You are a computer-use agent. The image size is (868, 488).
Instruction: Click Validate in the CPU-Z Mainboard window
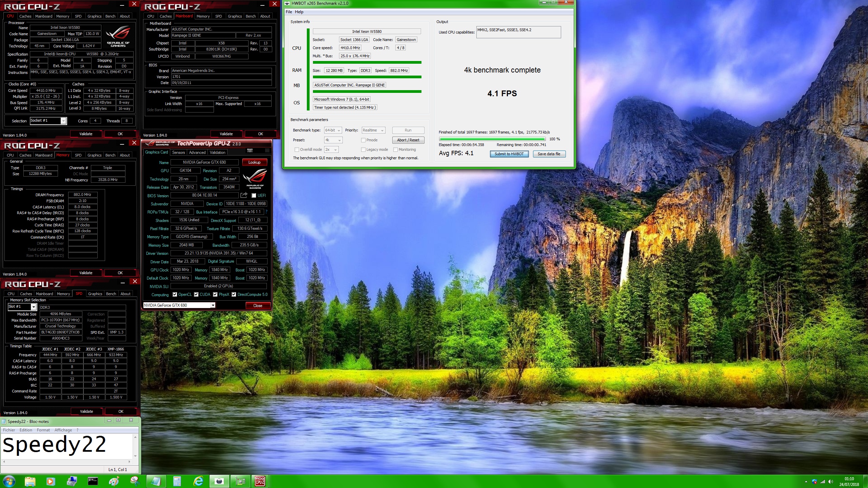226,134
